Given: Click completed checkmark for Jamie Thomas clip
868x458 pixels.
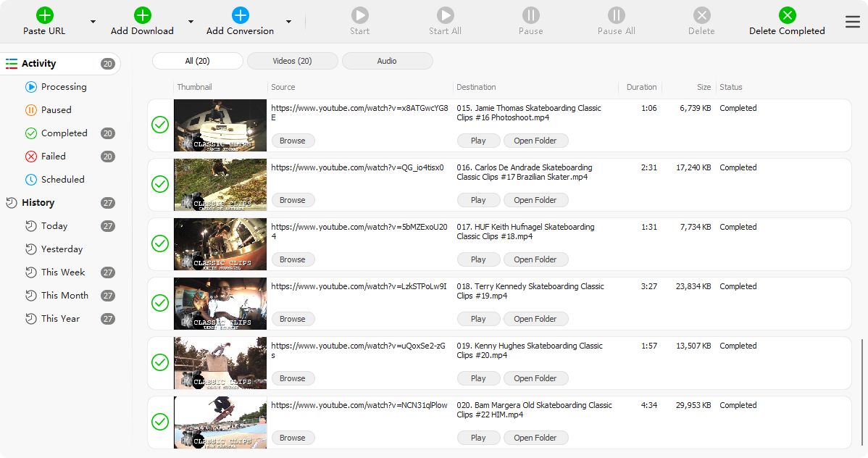Looking at the screenshot, I should (x=160, y=125).
